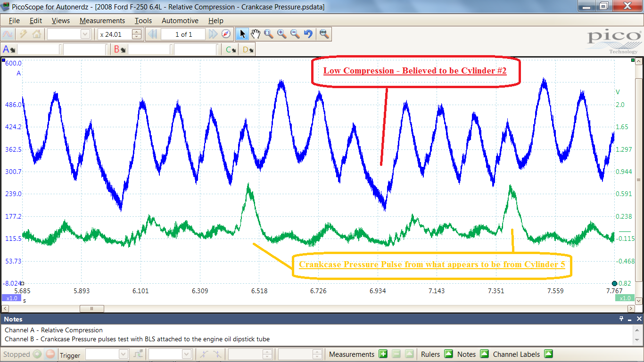Image resolution: width=644 pixels, height=362 pixels.
Task: Click the rising edge trigger icon
Action: (203, 354)
